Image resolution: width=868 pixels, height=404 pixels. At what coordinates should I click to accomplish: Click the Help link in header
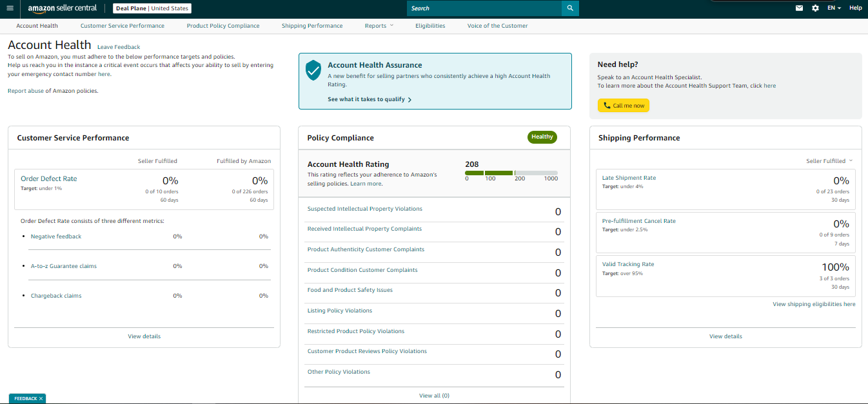click(856, 8)
